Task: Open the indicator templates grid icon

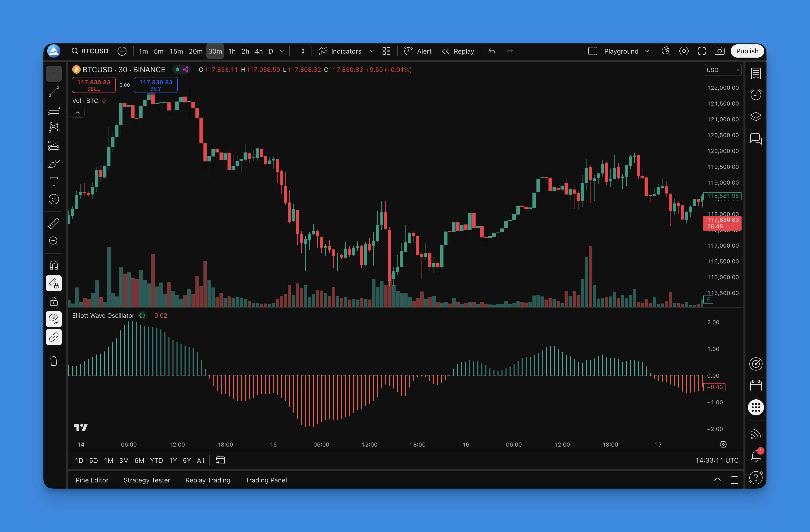Action: pyautogui.click(x=386, y=51)
